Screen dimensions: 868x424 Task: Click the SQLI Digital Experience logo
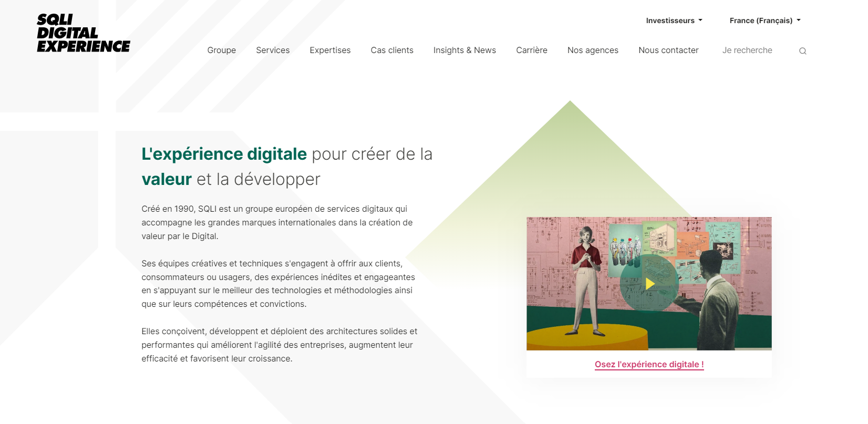83,33
